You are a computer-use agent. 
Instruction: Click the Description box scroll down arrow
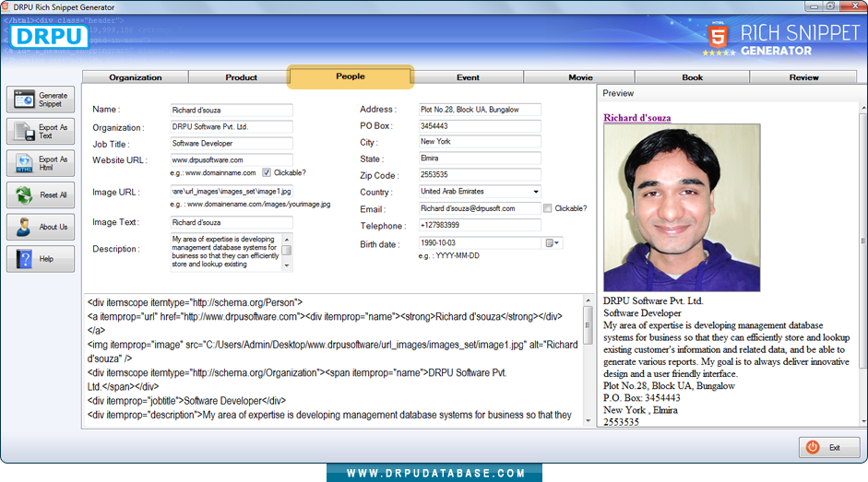click(x=287, y=265)
